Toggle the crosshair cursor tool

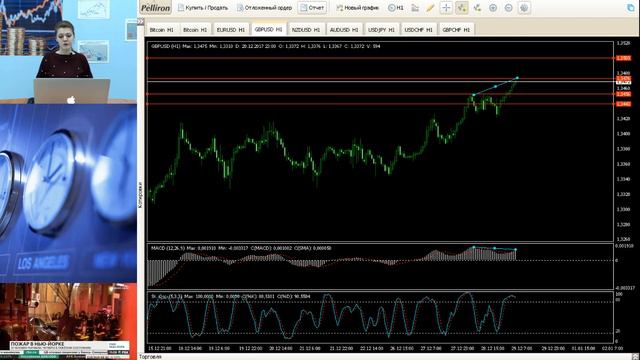pos(446,8)
